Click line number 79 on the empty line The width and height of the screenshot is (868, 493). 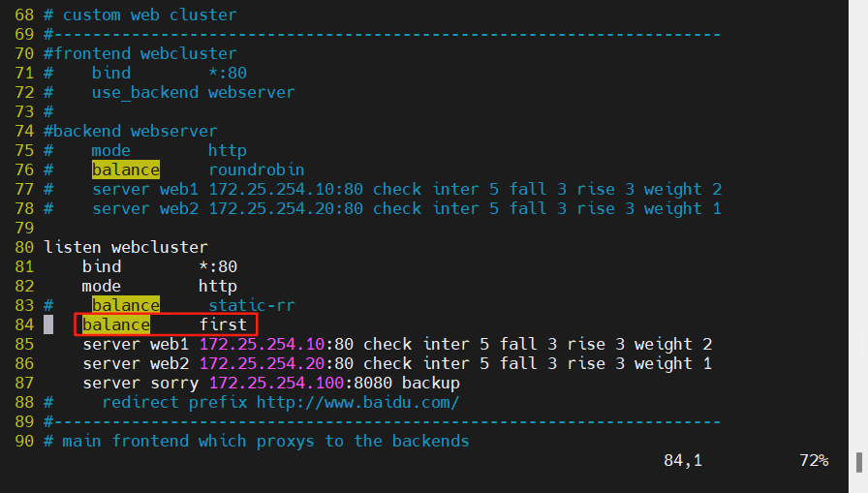24,228
